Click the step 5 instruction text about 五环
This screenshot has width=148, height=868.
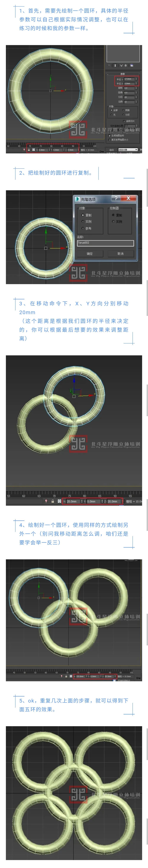coord(74,705)
